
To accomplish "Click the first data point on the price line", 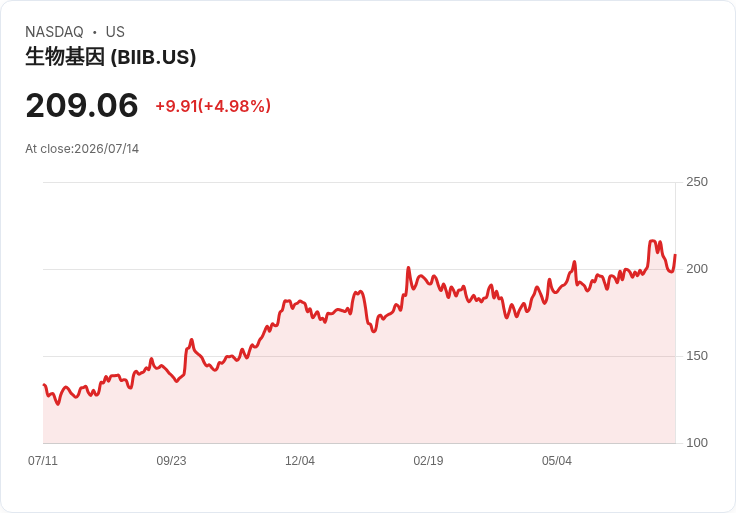I will (x=44, y=385).
